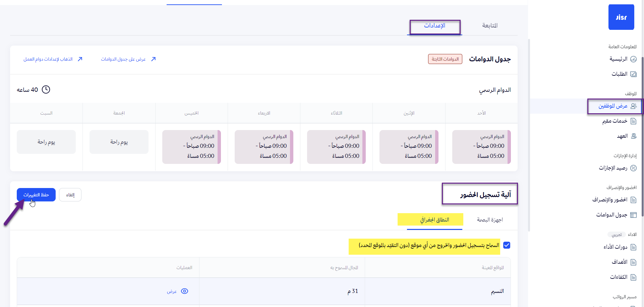Viewport: 644px width, 307px height.
Task: Click the sidebar vertical scrollbar
Action: [642, 134]
